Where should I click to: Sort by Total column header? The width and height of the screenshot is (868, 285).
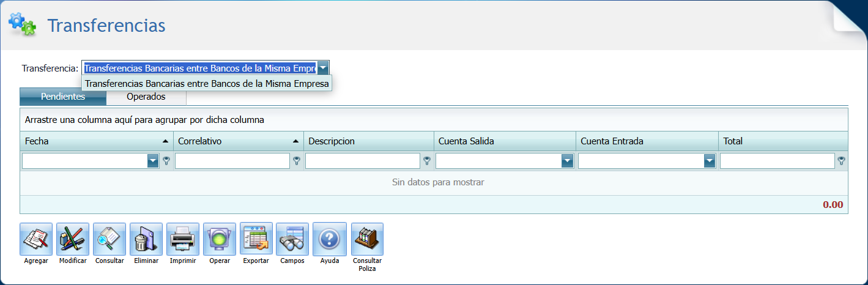click(784, 141)
